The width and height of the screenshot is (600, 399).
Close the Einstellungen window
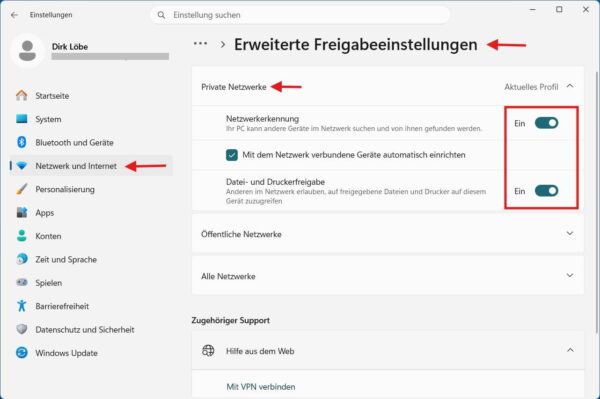click(586, 9)
